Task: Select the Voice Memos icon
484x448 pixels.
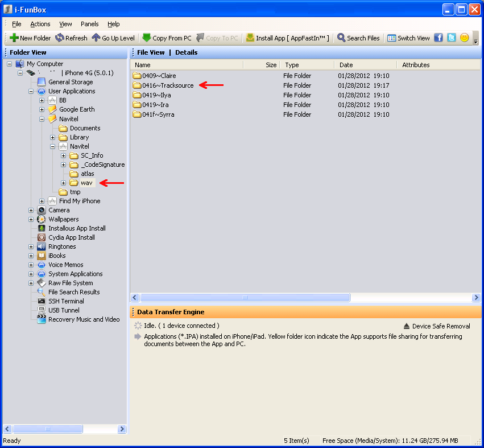Action: point(42,265)
